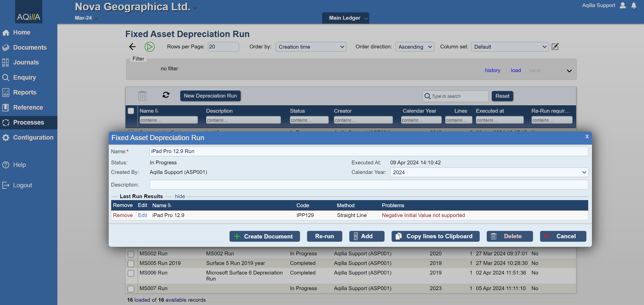644x305 pixels.
Task: Click the hide link by Last Run Results
Action: click(x=180, y=196)
